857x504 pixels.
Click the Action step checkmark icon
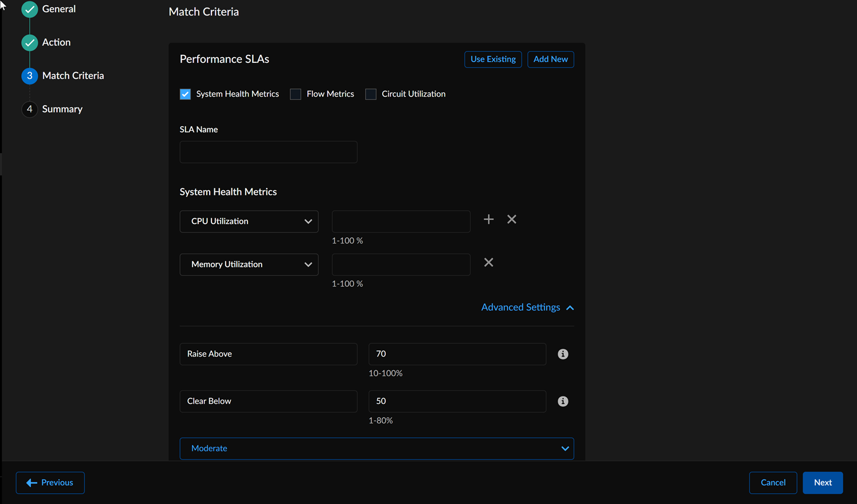point(30,42)
